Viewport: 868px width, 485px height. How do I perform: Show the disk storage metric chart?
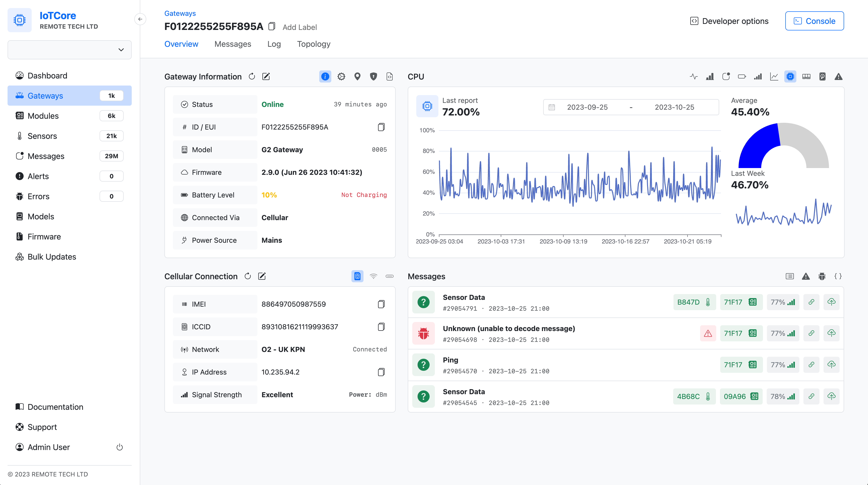click(823, 76)
